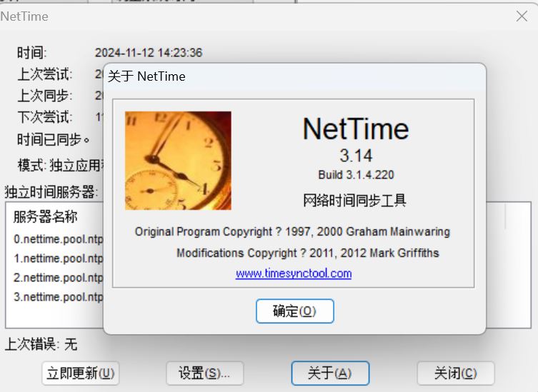Click the current time value 2024-11-12 14:23:36
The width and height of the screenshot is (538, 392).
[149, 53]
